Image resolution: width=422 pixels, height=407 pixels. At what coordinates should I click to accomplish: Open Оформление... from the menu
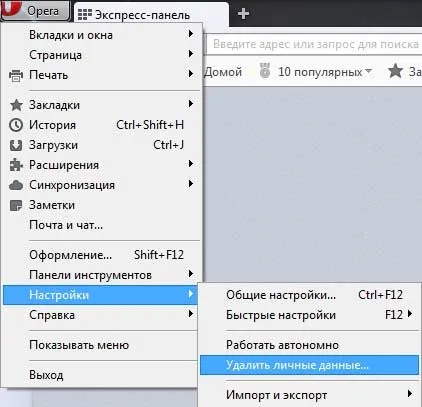pos(102,255)
